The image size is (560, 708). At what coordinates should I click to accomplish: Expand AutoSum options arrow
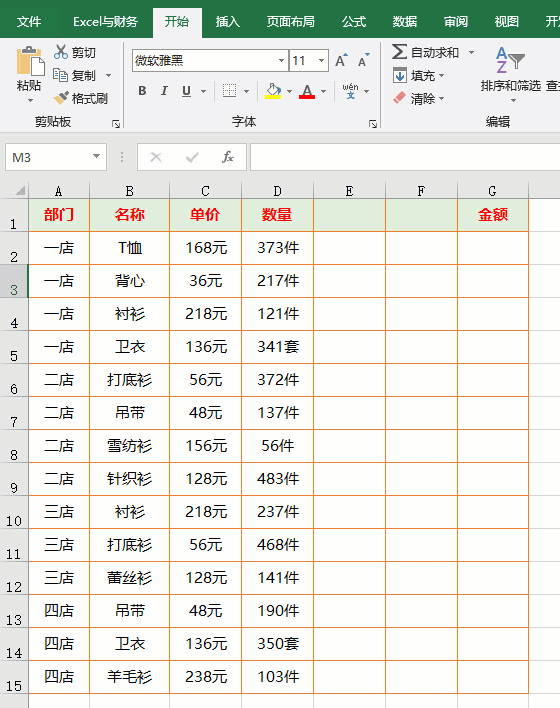coord(471,52)
